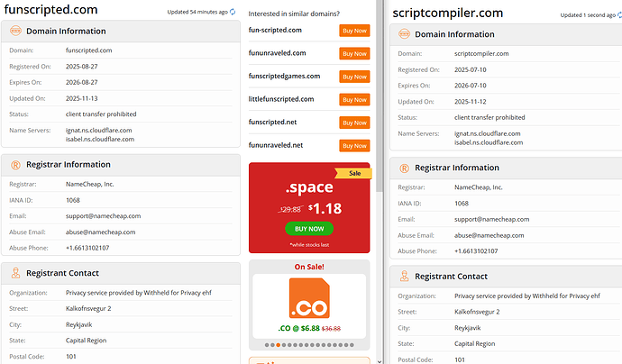Click the $1.18 sale price on .space ad
The height and width of the screenshot is (364, 622).
point(325,208)
